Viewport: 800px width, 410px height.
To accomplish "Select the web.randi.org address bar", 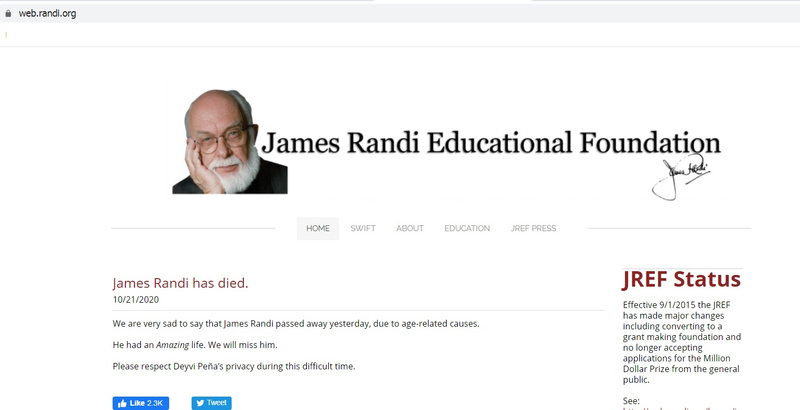I will pos(400,14).
